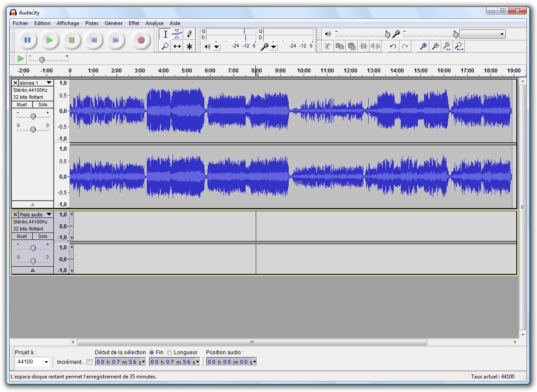Open the Pistes menu
The image size is (537, 392).
92,23
